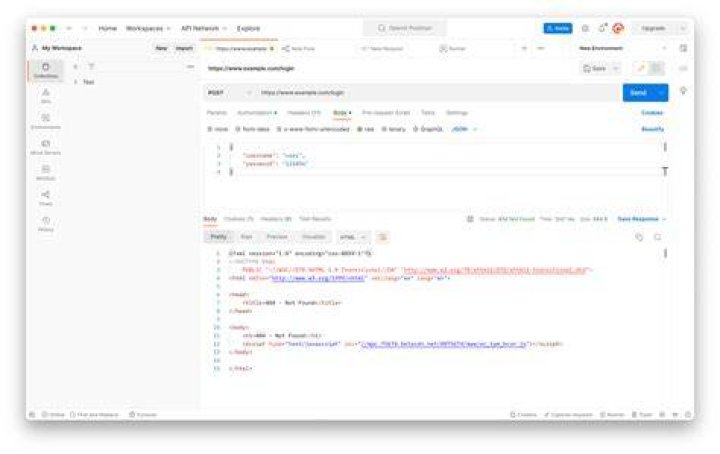
Task: Open the HTML response format dropdown
Action: point(353,237)
